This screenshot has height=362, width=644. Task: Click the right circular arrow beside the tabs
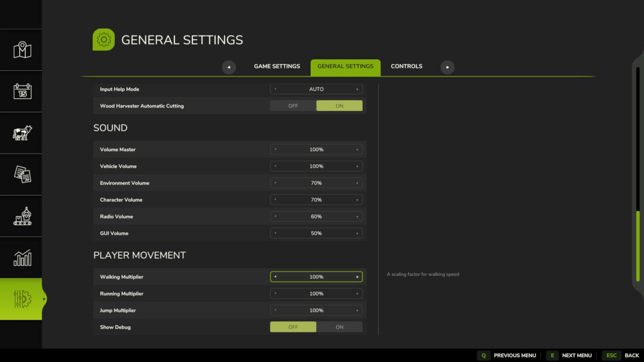447,67
